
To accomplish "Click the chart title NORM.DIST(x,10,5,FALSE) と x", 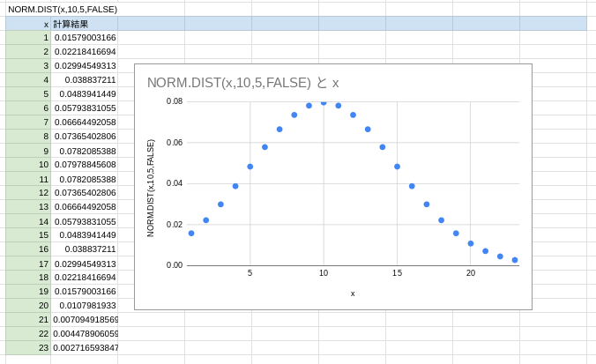I will coord(242,83).
